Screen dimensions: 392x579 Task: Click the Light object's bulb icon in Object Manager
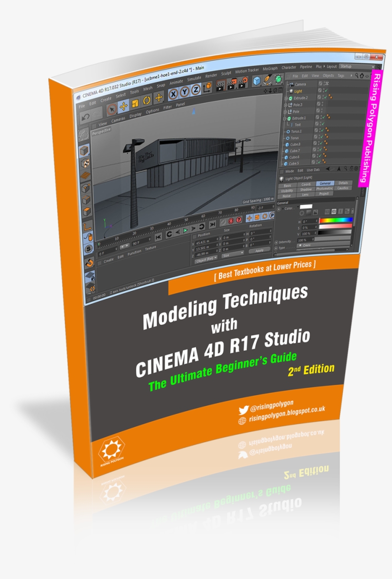[291, 91]
